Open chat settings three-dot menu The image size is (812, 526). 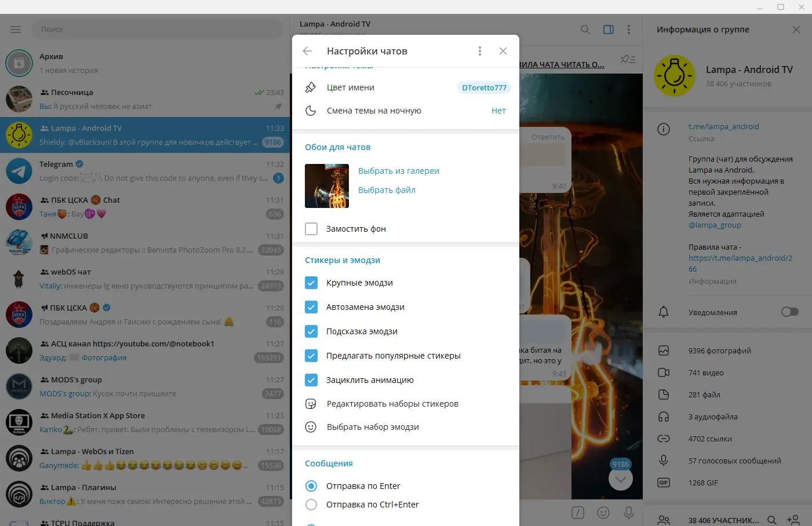479,51
